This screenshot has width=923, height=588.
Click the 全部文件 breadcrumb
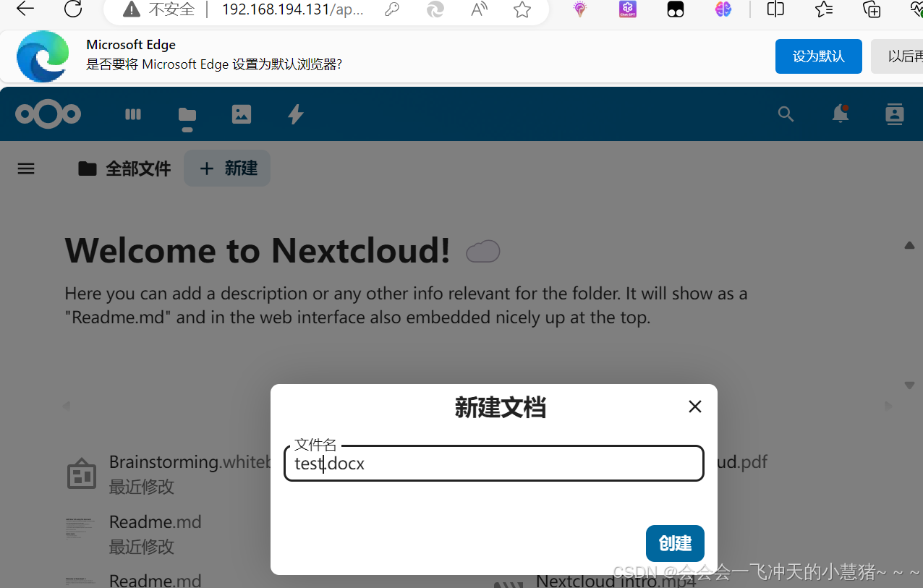[x=125, y=169]
